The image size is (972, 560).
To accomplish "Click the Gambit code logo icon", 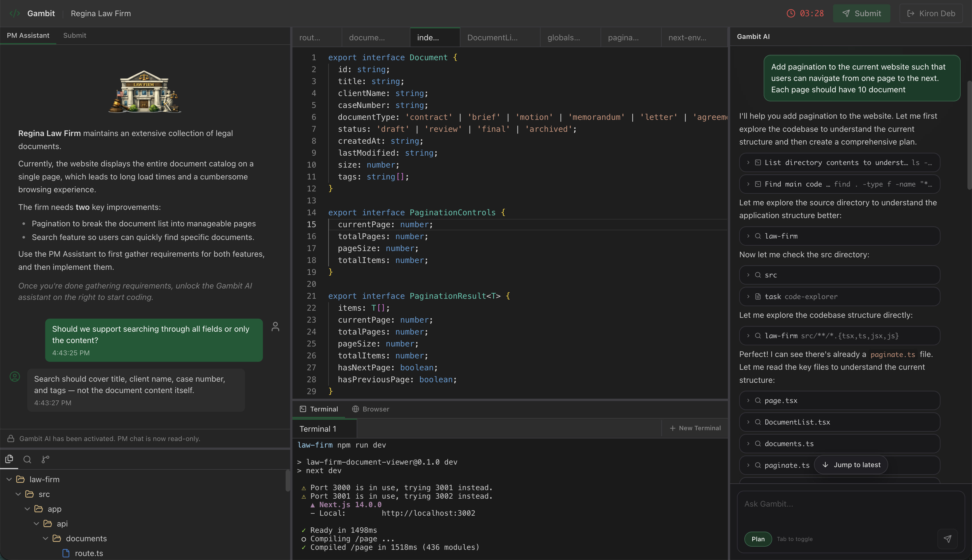I will point(14,13).
